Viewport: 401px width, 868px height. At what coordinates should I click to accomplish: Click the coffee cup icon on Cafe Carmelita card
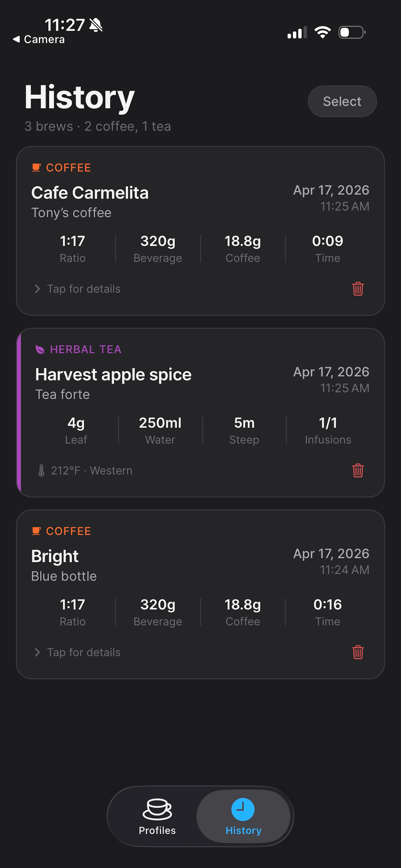point(36,168)
